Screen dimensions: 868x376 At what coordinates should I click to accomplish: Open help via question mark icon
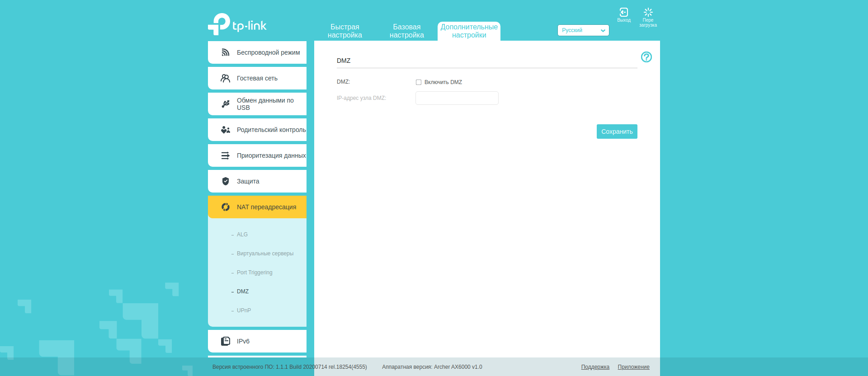pos(646,57)
